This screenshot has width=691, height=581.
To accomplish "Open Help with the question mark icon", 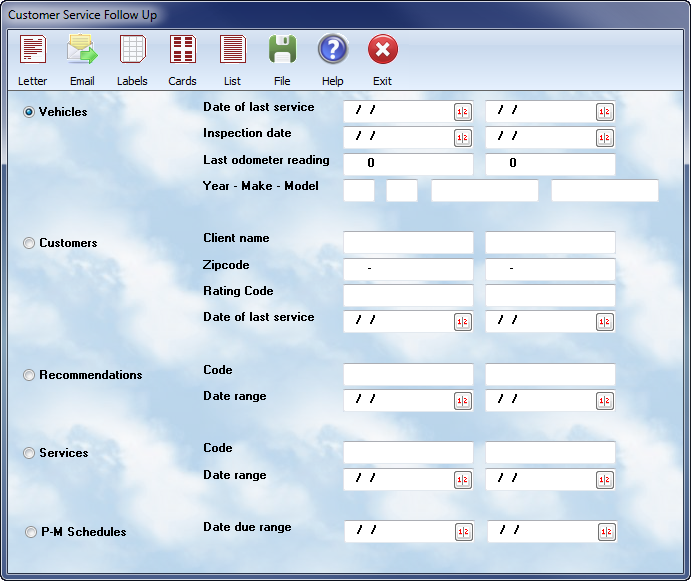I will pos(332,49).
